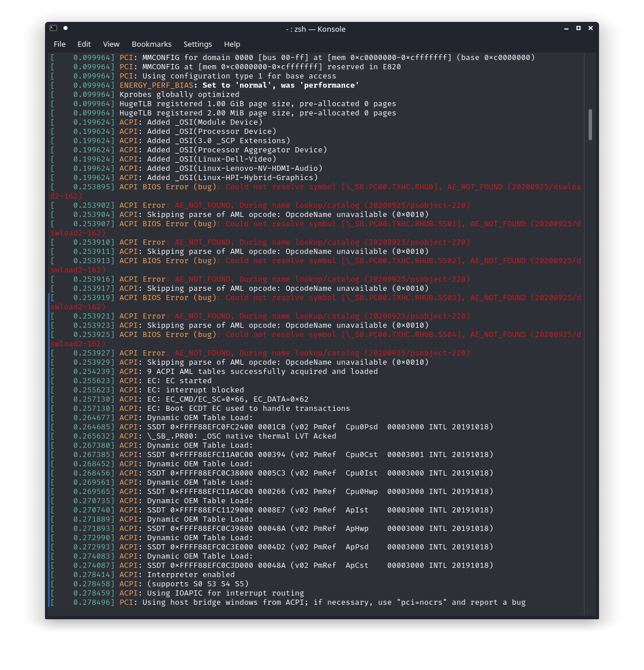Expand the Settings menu
This screenshot has height=670, width=644.
tap(197, 44)
